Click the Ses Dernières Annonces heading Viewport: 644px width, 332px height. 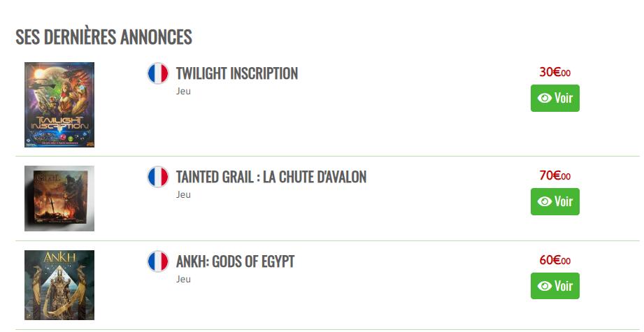(x=104, y=37)
